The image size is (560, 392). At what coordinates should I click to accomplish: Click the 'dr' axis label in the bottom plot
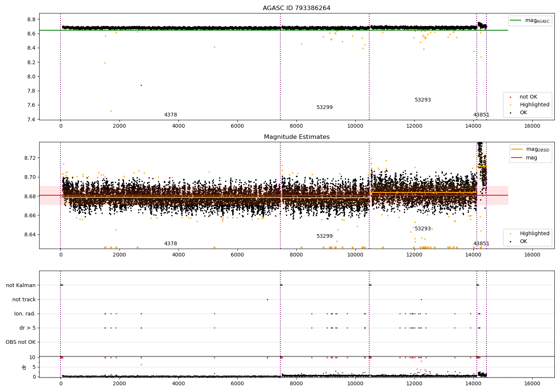point(24,367)
